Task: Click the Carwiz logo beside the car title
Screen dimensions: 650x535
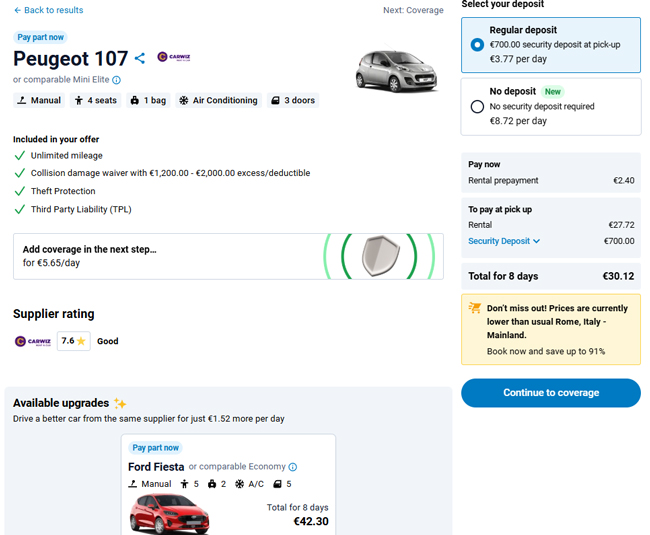Action: pos(174,57)
